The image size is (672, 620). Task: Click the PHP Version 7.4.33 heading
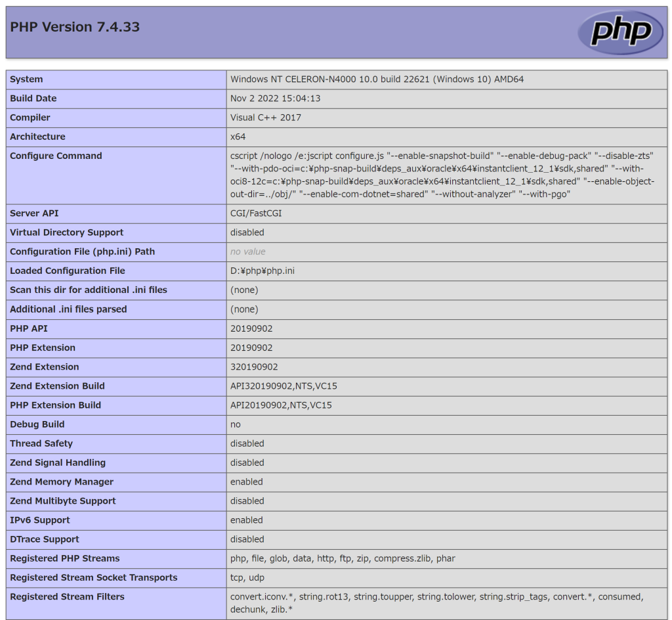pyautogui.click(x=75, y=27)
